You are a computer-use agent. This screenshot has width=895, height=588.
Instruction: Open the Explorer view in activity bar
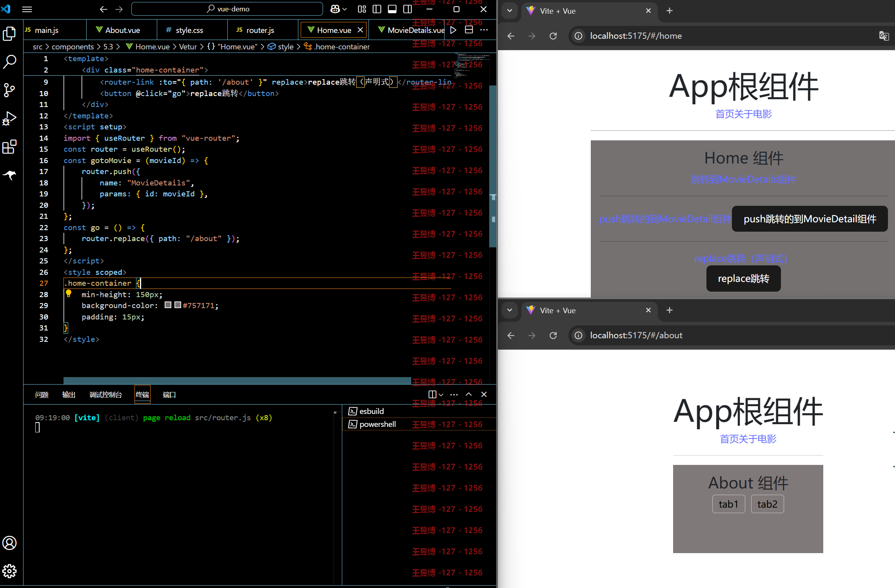(9, 34)
